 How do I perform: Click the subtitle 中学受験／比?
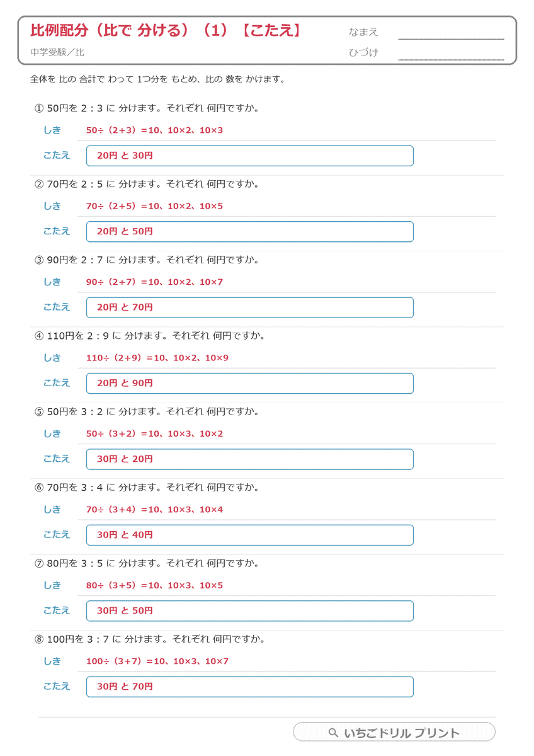[57, 52]
